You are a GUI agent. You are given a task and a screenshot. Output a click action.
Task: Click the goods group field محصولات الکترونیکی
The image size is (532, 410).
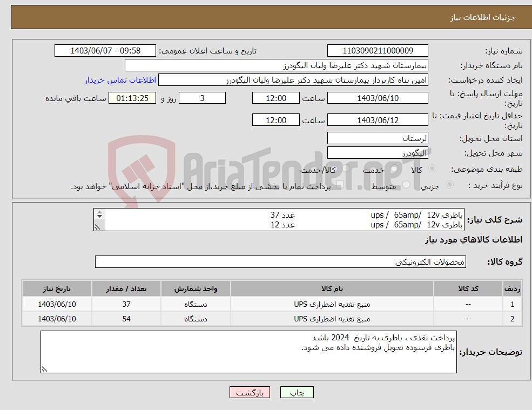280,261
